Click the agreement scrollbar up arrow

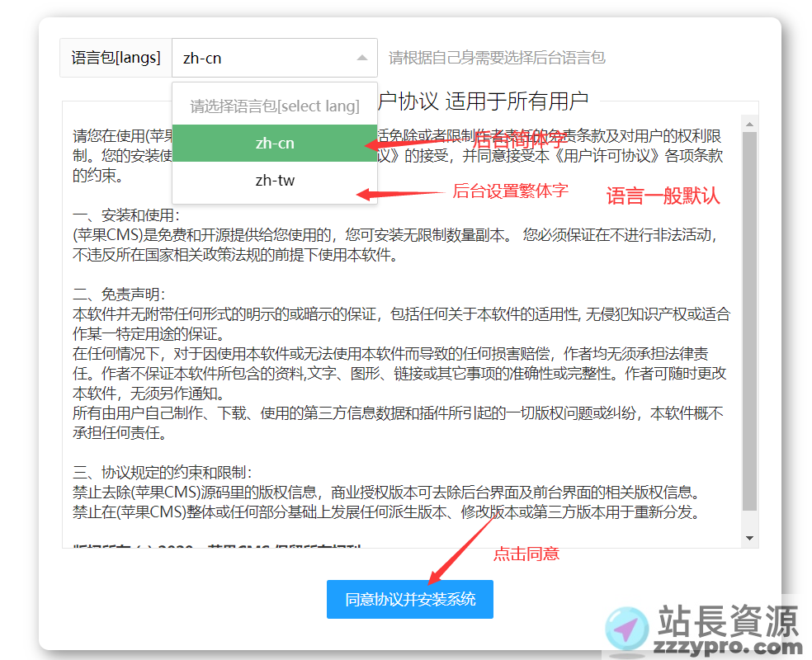[x=749, y=125]
